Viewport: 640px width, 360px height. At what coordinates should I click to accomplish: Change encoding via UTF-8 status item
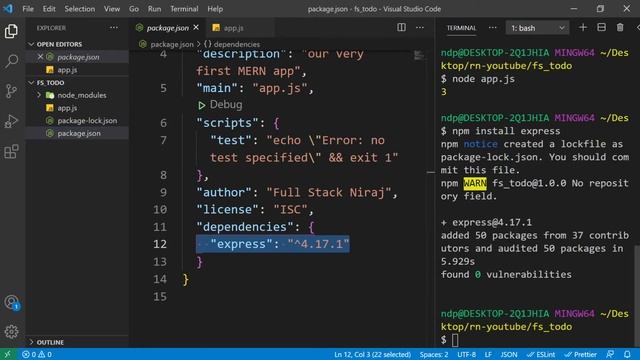467,354
